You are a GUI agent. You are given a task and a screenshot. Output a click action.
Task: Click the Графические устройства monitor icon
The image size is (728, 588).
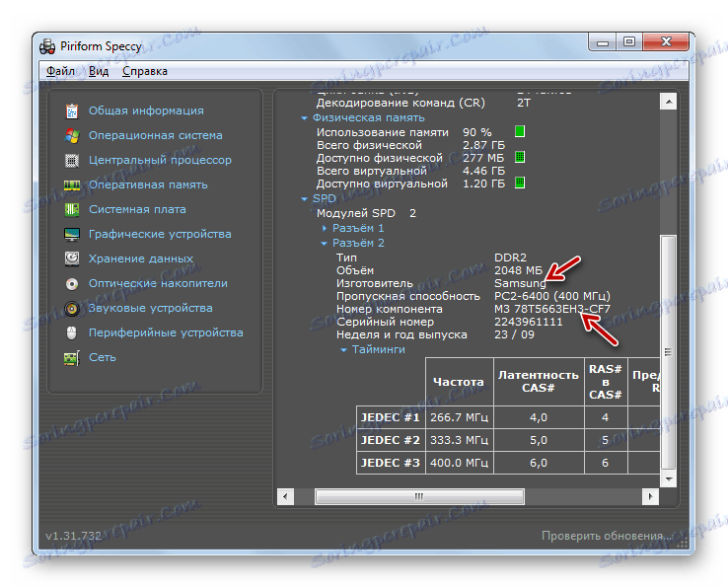click(72, 234)
